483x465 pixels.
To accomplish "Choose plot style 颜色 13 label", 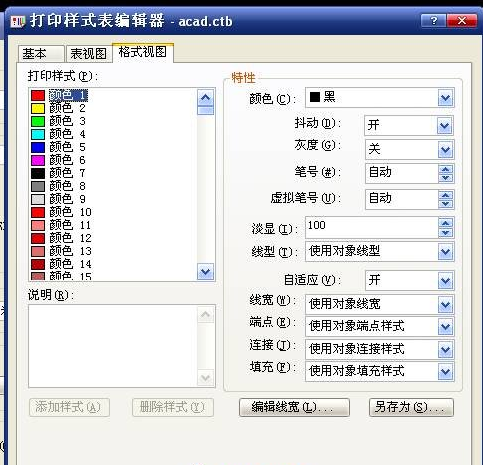I will (x=70, y=251).
